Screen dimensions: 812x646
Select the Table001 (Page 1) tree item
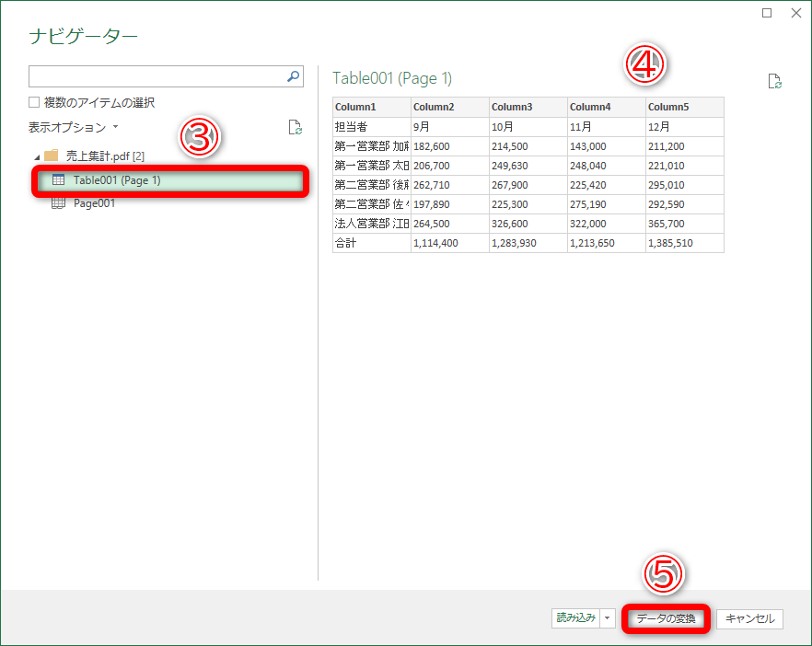[x=169, y=180]
